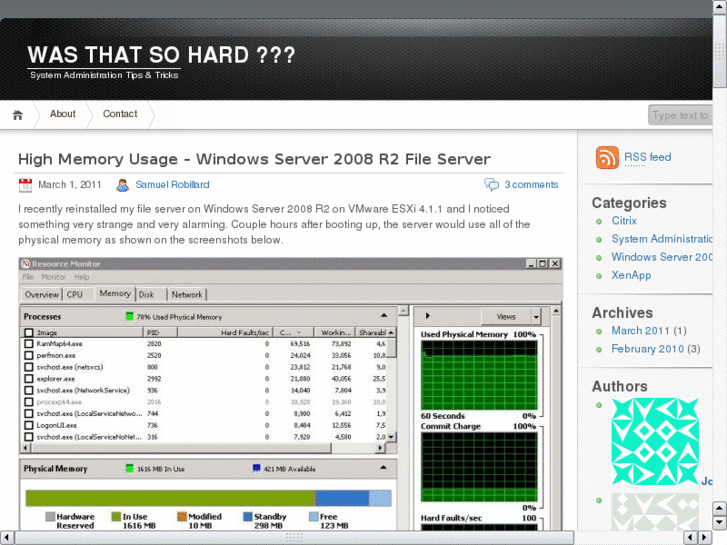
Task: Click the green Used Physical Memory indicator
Action: (129, 317)
